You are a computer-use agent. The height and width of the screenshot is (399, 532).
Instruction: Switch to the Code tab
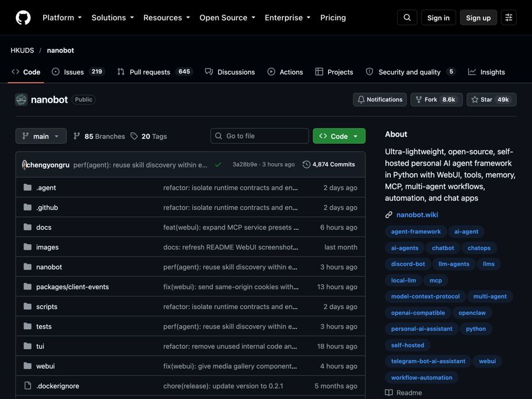(x=26, y=72)
